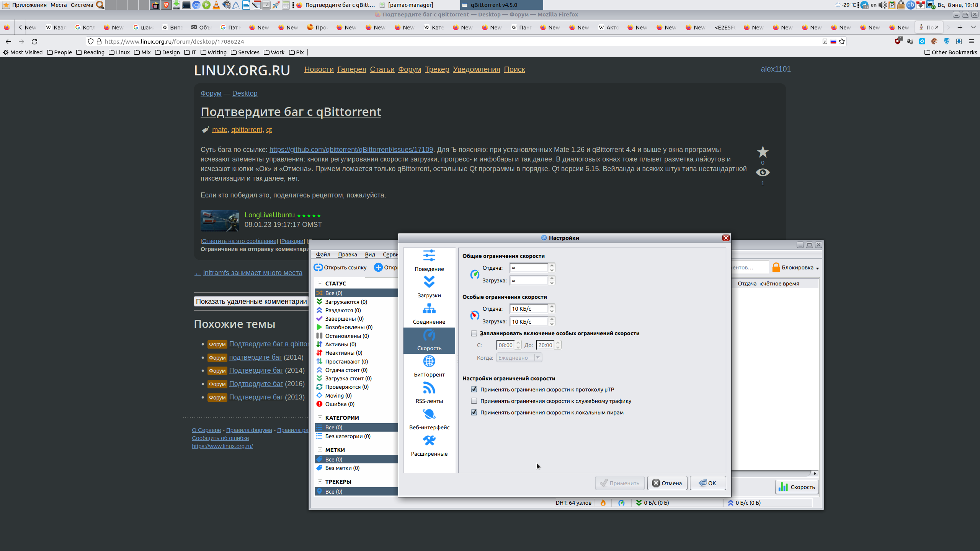Open the БитТоррент settings page
This screenshot has height=551, width=980.
[x=429, y=367]
